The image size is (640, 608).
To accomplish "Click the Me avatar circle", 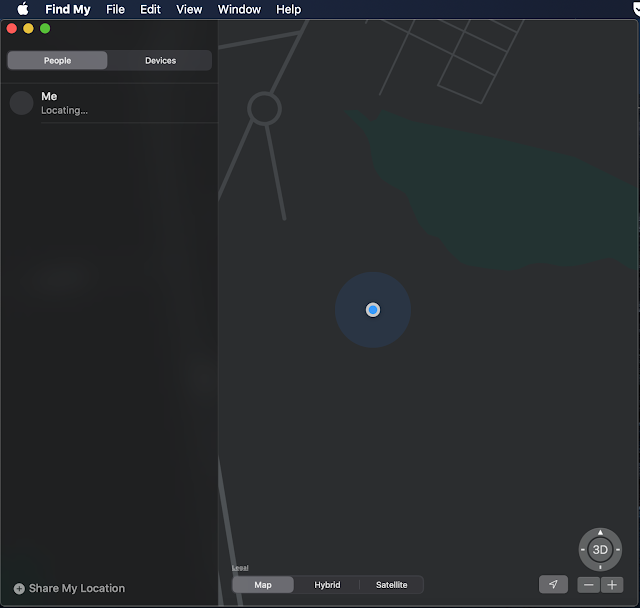I will click(x=21, y=103).
